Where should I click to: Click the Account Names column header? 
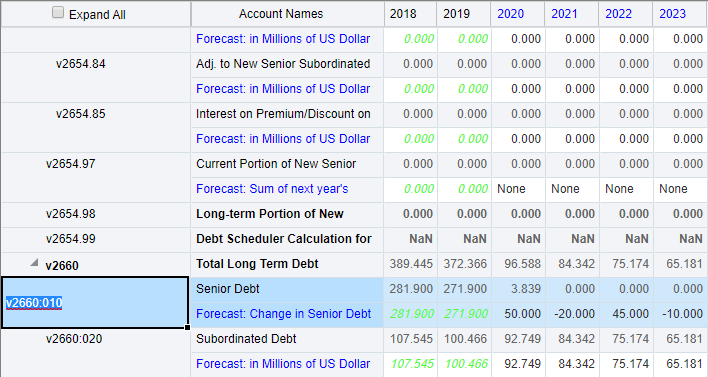(281, 14)
